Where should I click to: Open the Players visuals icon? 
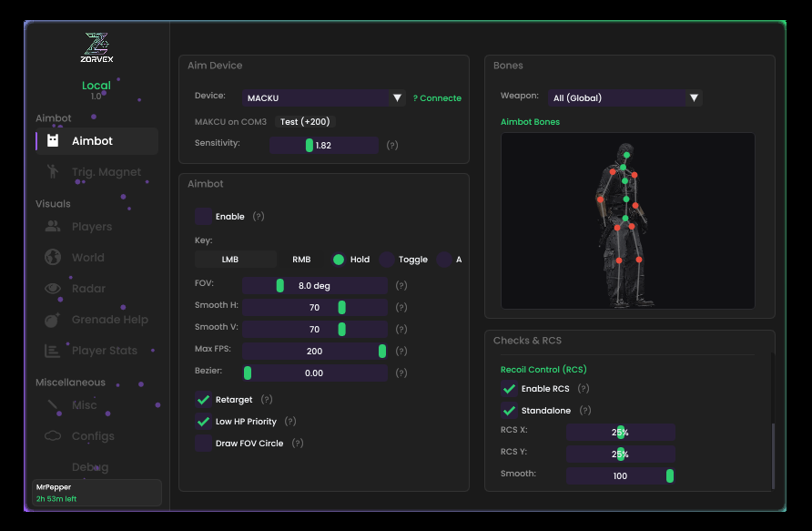[x=53, y=227]
